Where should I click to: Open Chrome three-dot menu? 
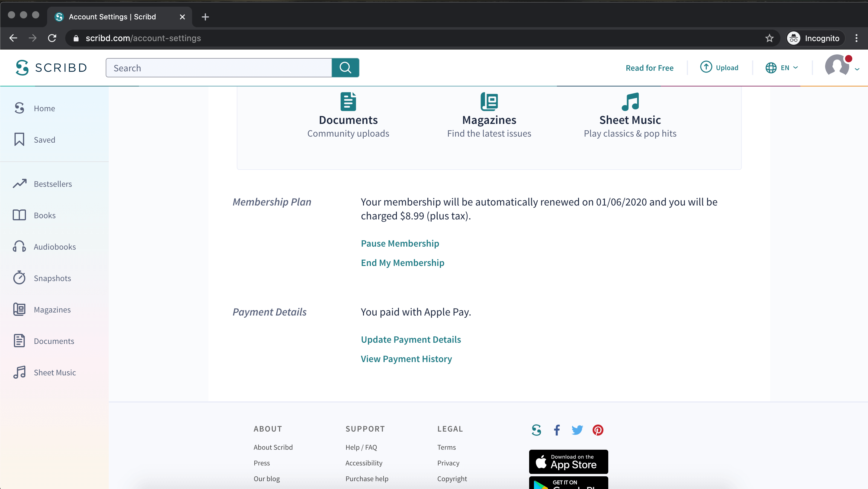[856, 38]
